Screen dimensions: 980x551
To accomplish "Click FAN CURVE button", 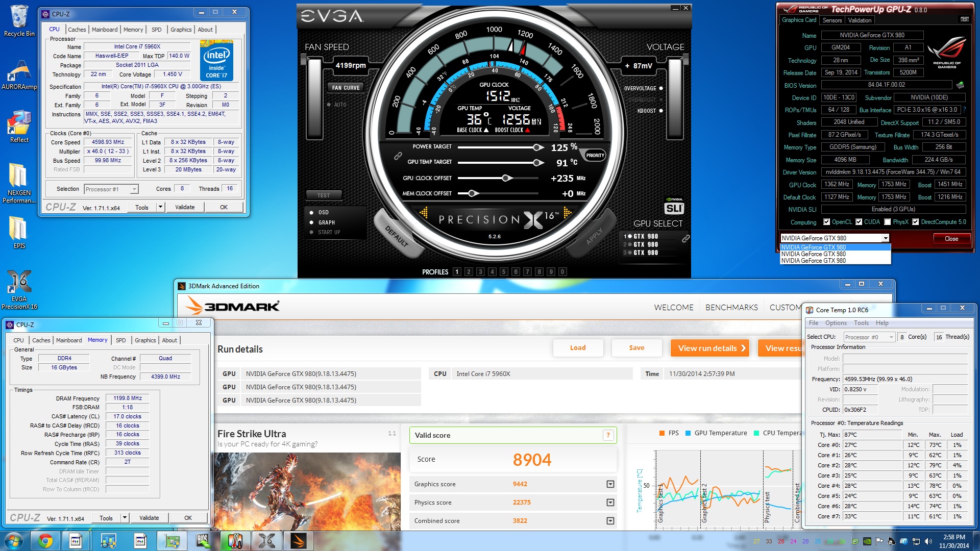I will pos(346,88).
